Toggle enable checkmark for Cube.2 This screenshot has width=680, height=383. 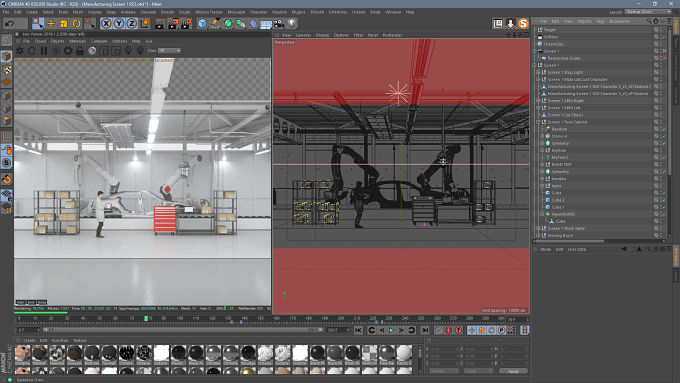click(x=665, y=200)
